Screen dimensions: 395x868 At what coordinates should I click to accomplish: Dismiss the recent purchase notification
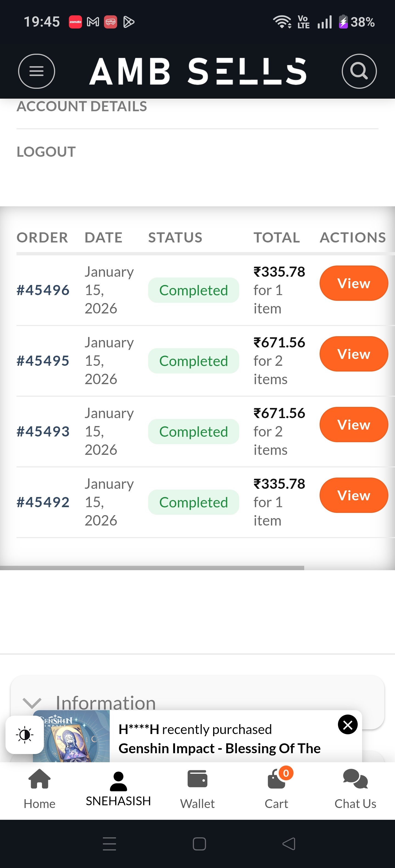[x=348, y=724]
